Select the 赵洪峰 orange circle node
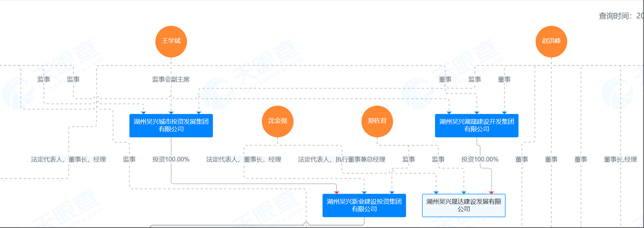644x228 pixels. (551, 42)
